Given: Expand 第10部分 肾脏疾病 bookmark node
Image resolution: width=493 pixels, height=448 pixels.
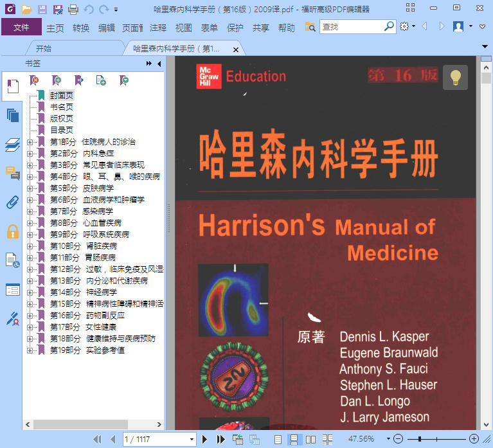Looking at the screenshot, I should click(30, 246).
